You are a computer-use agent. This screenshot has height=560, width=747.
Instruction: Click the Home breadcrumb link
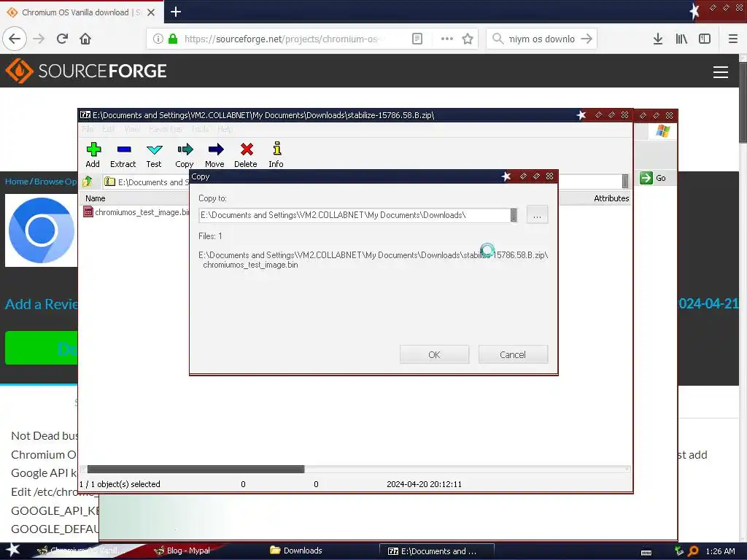click(17, 182)
